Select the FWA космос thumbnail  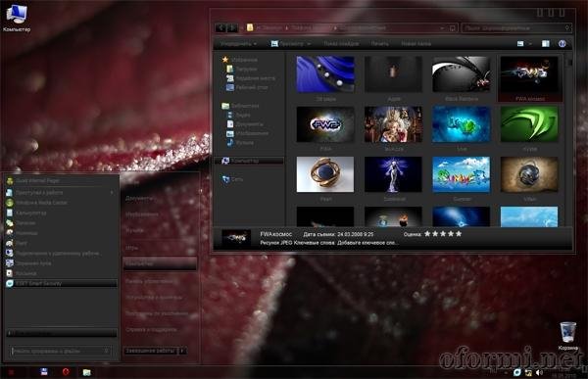[x=529, y=78]
